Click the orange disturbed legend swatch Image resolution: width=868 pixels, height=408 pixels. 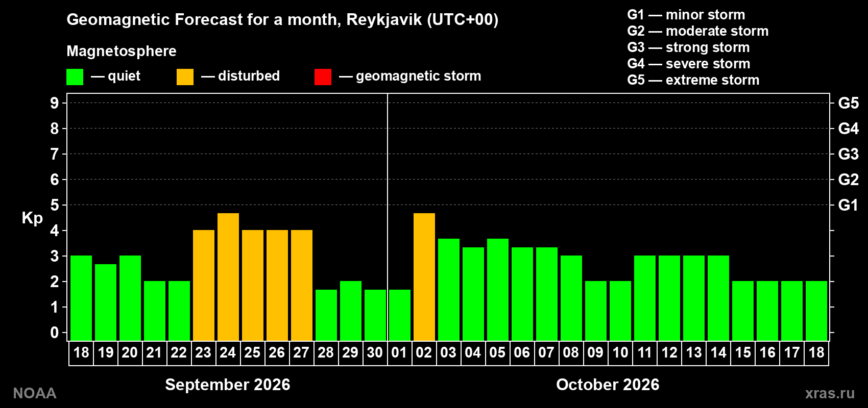(185, 77)
